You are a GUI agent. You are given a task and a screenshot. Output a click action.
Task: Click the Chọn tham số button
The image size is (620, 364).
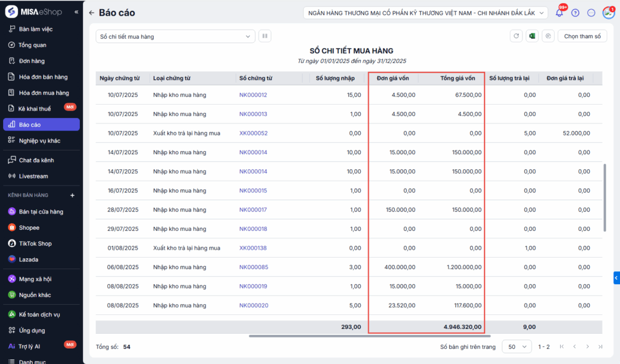[582, 36]
